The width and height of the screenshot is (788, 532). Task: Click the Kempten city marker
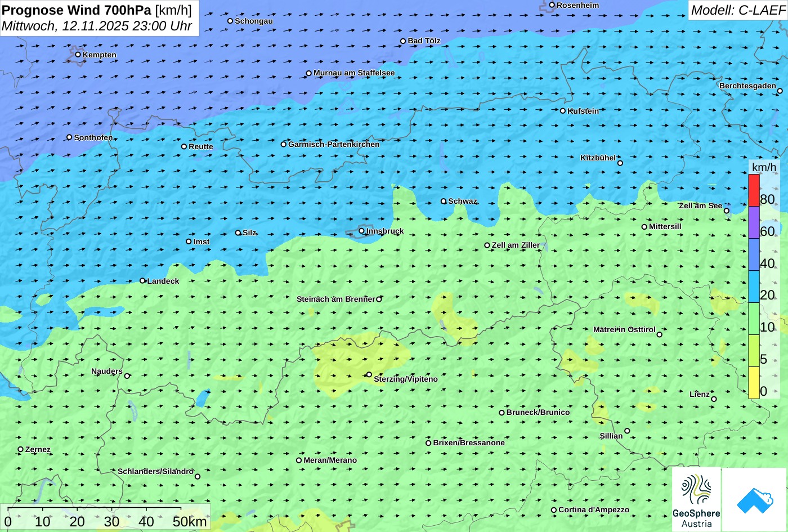(78, 55)
